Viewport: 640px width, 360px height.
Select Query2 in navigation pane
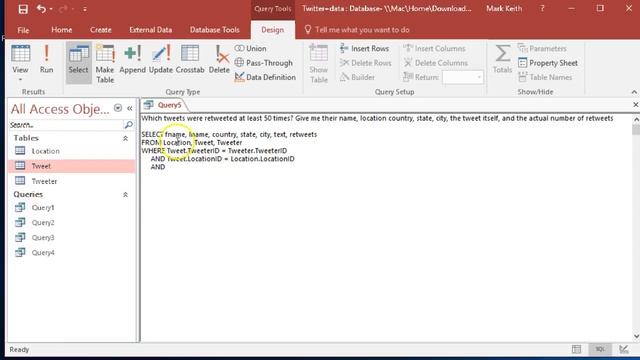coord(72,223)
